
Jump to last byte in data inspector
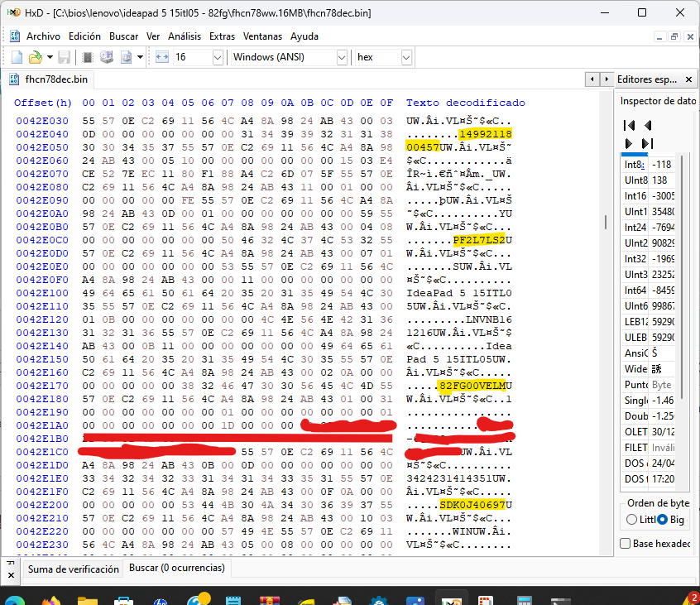coord(648,143)
